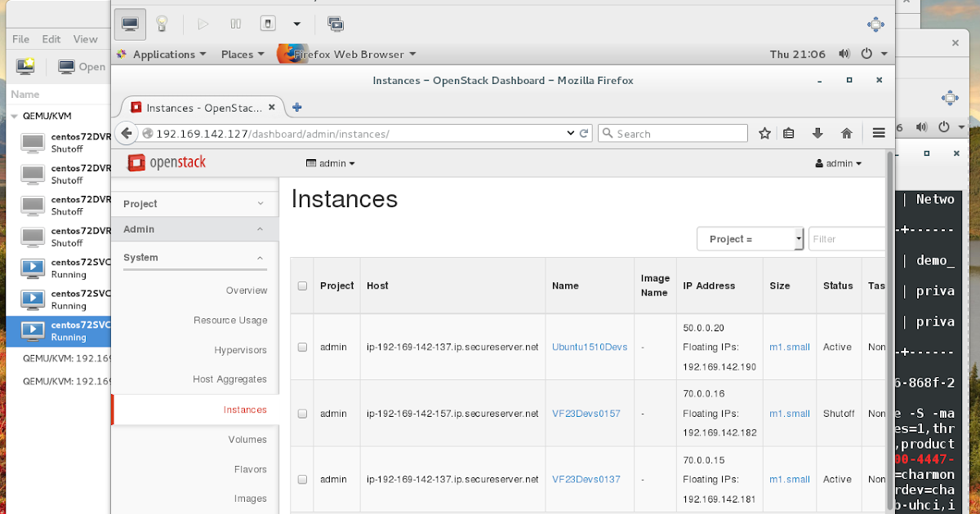The height and width of the screenshot is (514, 980).
Task: Sort the table by IP Address header
Action: tap(709, 286)
